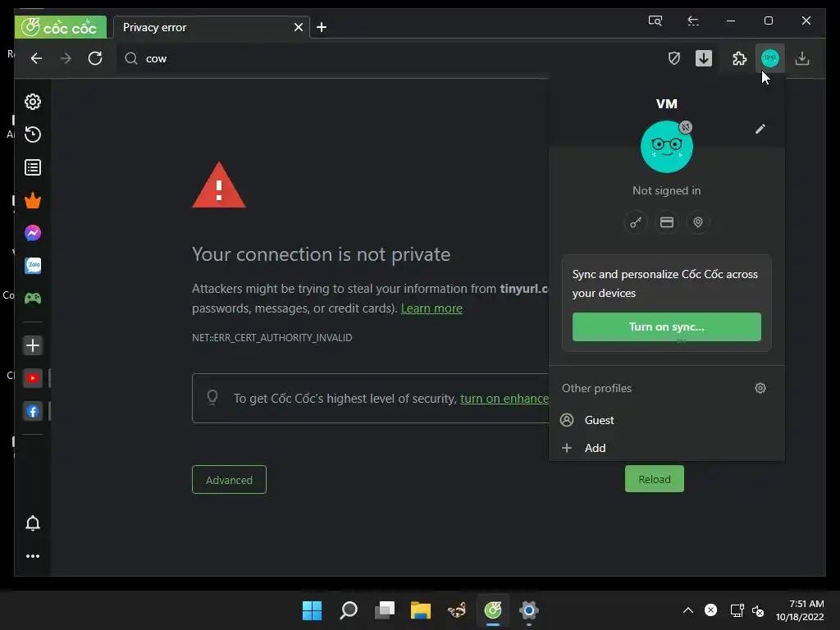Add a new sidebar shortcut with plus icon

[x=33, y=345]
